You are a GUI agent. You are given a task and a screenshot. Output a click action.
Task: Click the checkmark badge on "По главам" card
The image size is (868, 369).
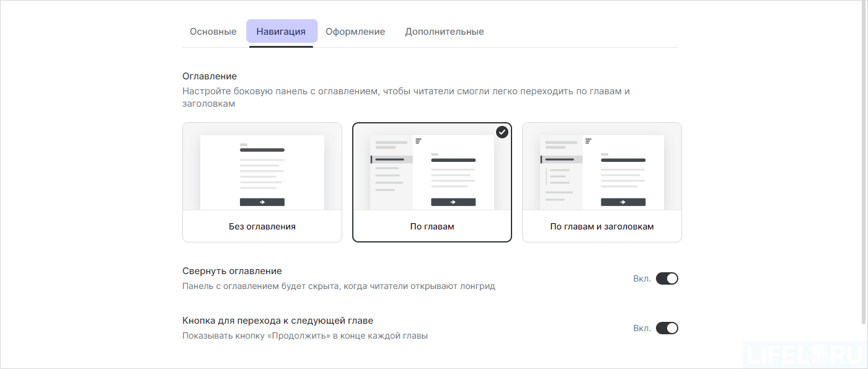tap(502, 132)
